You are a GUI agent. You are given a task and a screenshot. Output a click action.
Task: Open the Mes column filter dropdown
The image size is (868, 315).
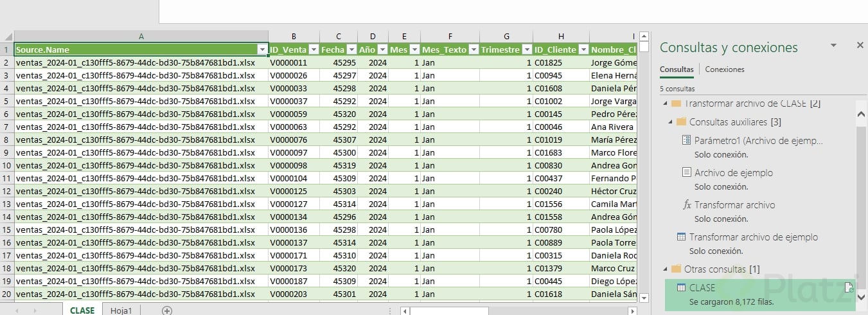click(x=414, y=50)
